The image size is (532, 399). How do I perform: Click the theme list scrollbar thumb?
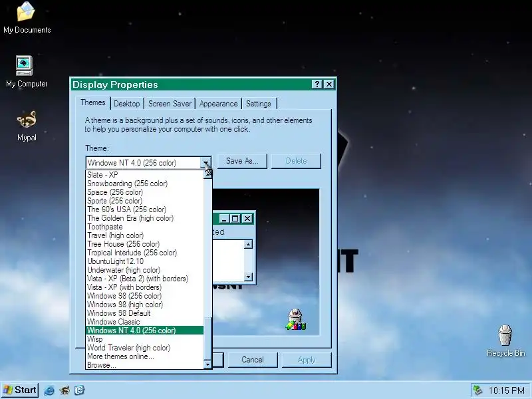coord(207,339)
